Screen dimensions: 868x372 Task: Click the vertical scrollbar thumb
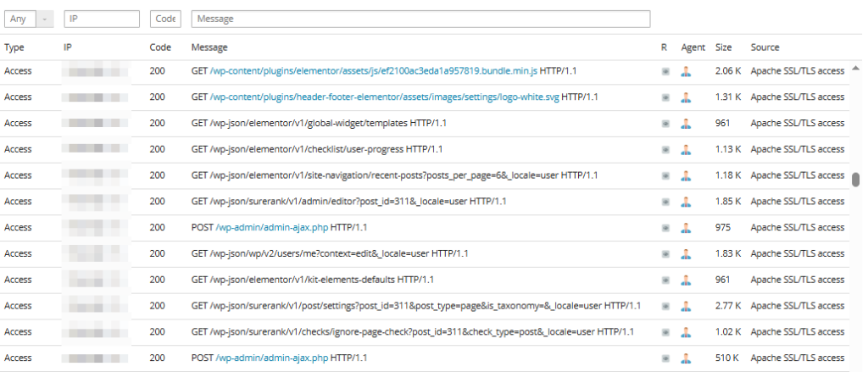coord(855,179)
